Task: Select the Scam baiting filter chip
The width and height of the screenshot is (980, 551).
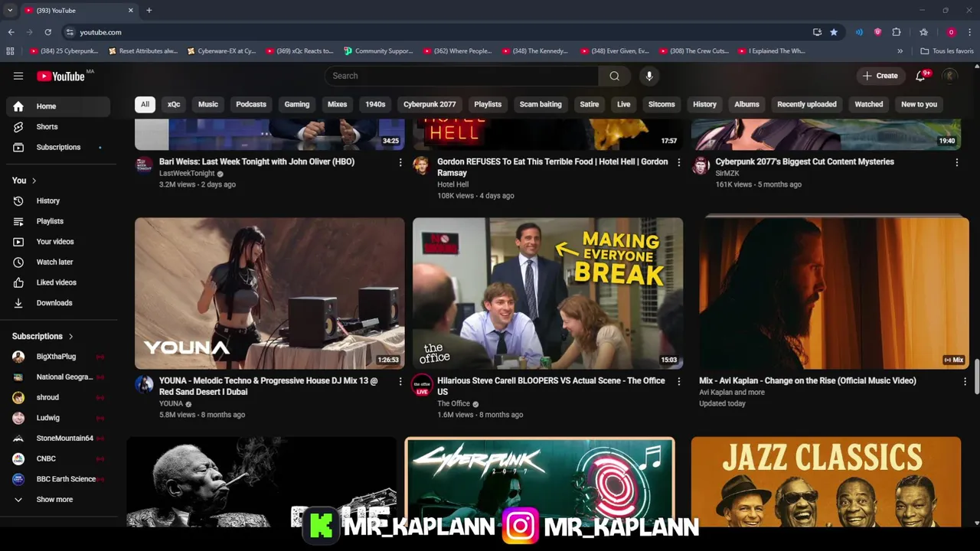Action: [541, 104]
